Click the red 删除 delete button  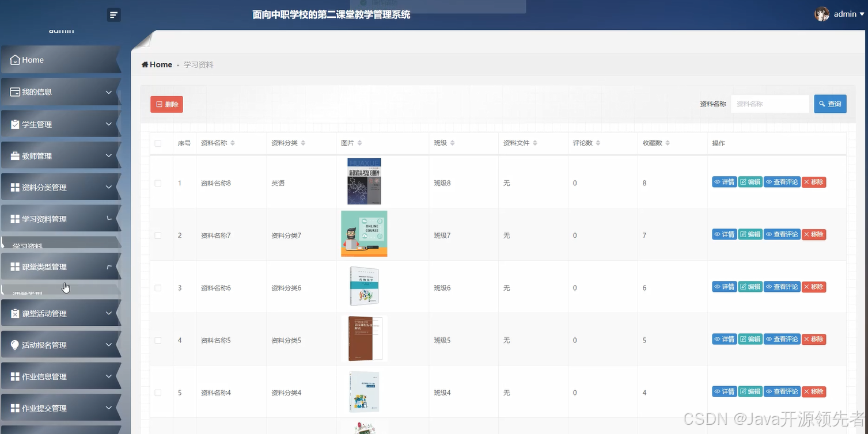click(166, 104)
